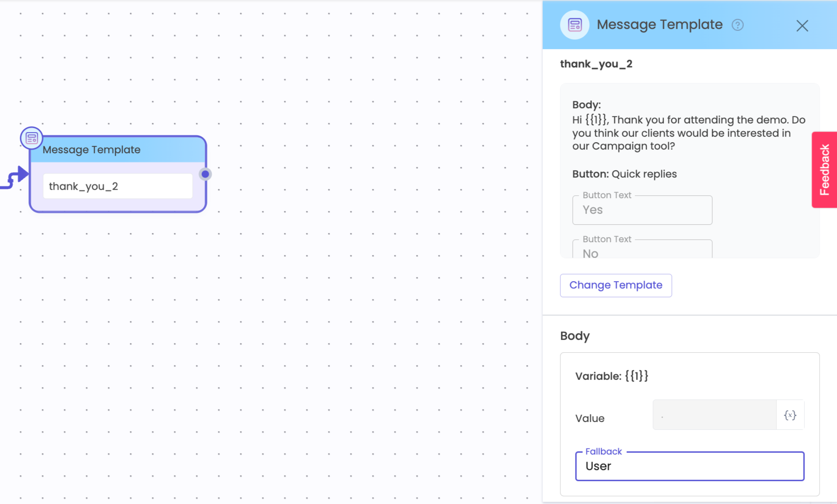The image size is (837, 504).
Task: Click the template body text preview
Action: (x=688, y=133)
